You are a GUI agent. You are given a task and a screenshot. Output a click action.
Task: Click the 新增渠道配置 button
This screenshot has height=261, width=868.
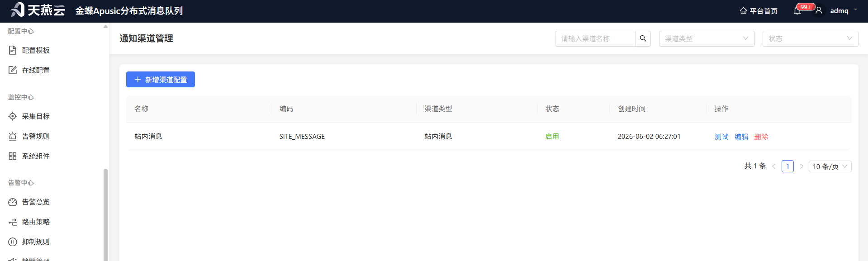click(x=161, y=80)
